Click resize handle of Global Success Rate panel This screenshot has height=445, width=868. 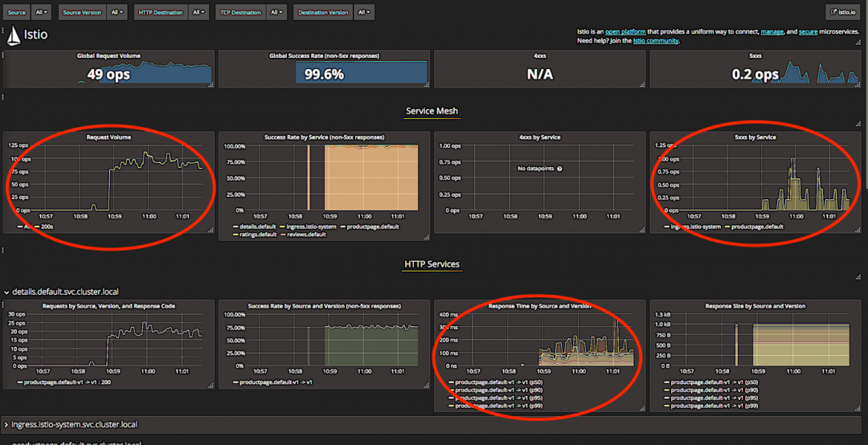click(426, 84)
